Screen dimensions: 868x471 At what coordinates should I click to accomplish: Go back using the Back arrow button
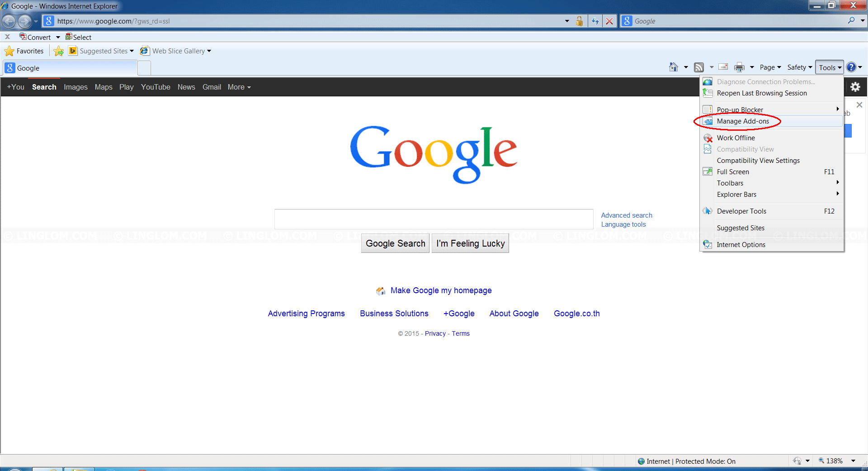(9, 21)
